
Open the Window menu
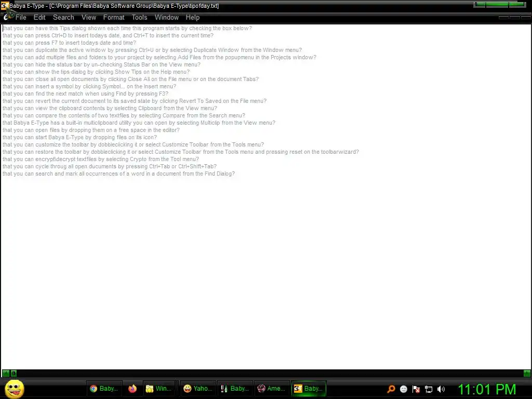pyautogui.click(x=167, y=17)
